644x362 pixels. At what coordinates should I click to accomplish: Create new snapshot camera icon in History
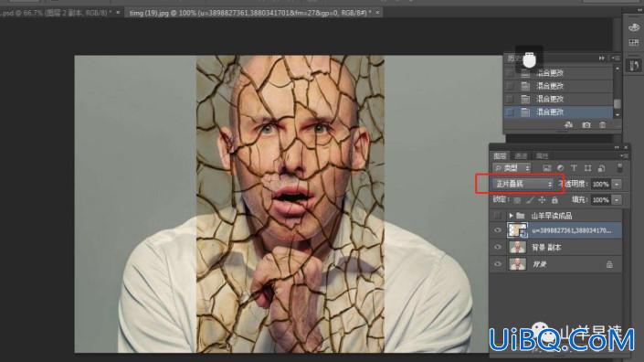click(586, 124)
